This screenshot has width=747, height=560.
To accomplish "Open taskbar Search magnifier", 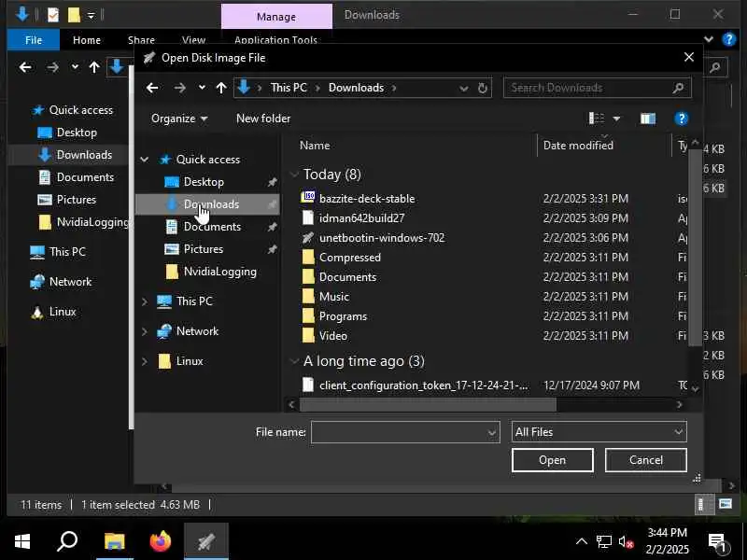I will (x=67, y=541).
